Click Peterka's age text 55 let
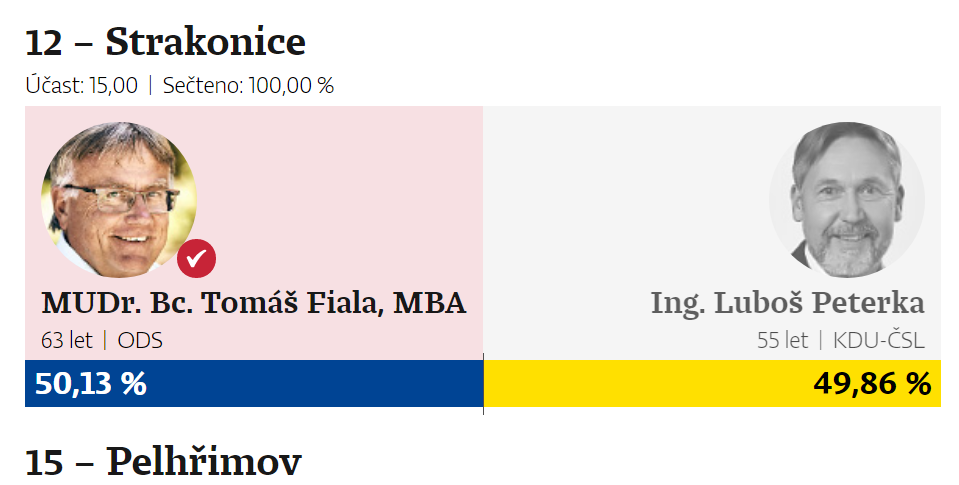 [x=782, y=340]
